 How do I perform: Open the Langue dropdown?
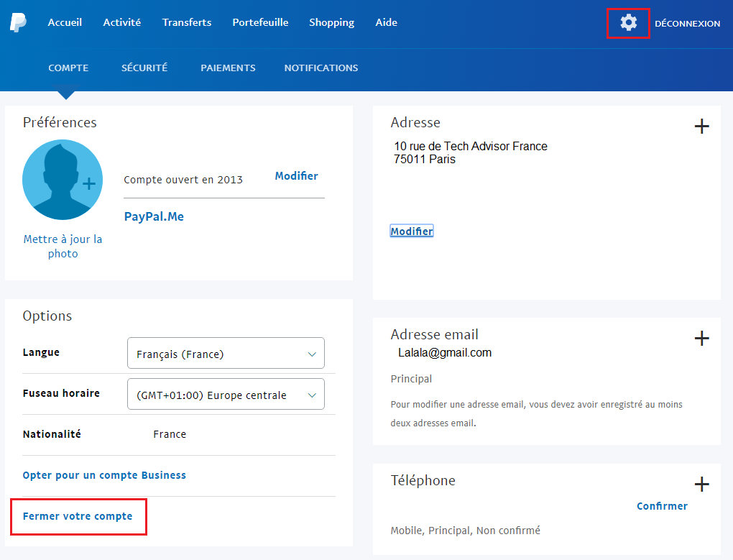point(225,353)
